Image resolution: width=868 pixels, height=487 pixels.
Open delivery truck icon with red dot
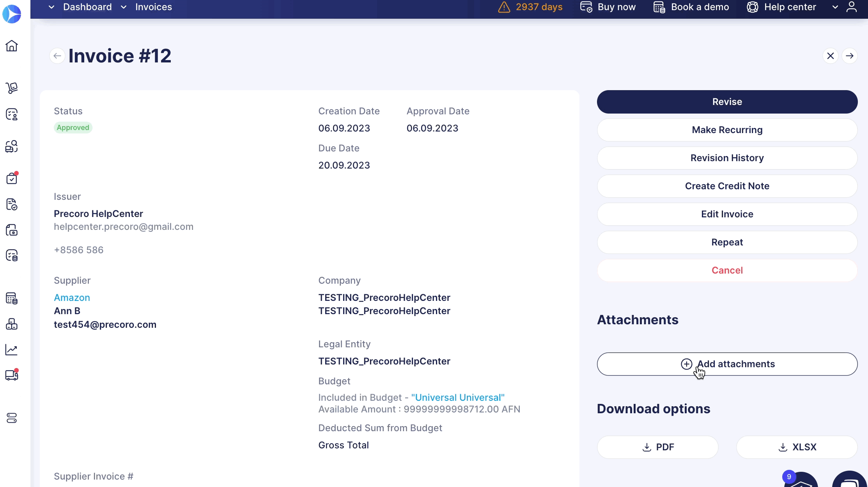12,375
